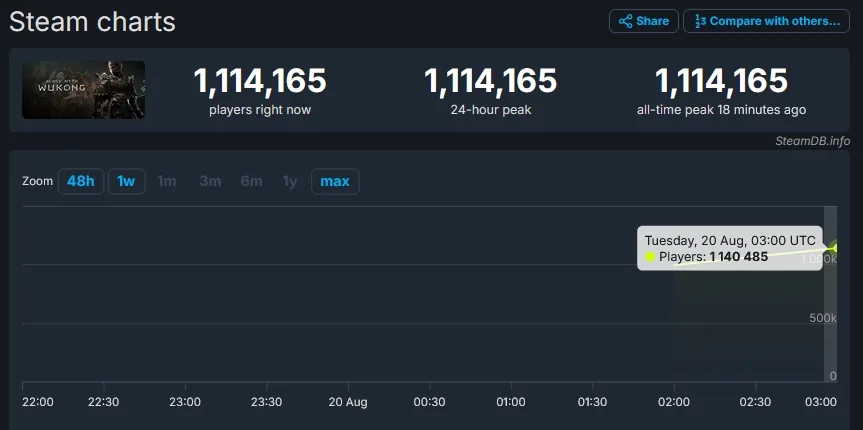Select the 1y zoom option
Screen dimensions: 863x430
click(x=290, y=181)
